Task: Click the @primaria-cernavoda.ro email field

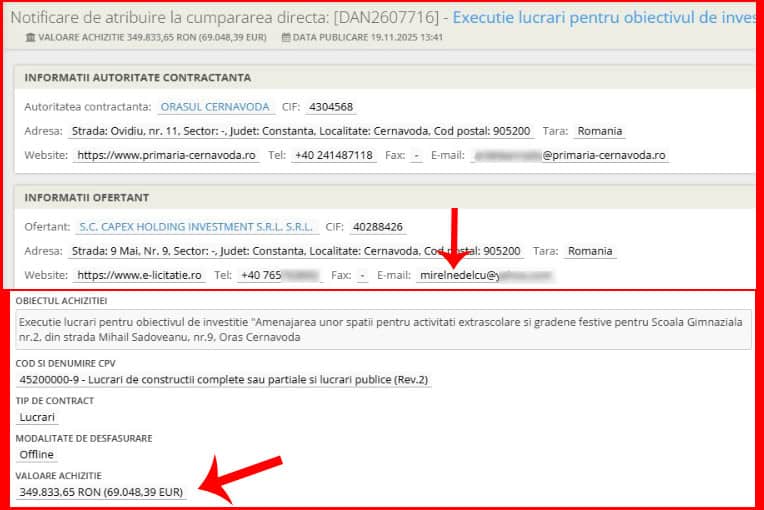Action: pyautogui.click(x=570, y=155)
